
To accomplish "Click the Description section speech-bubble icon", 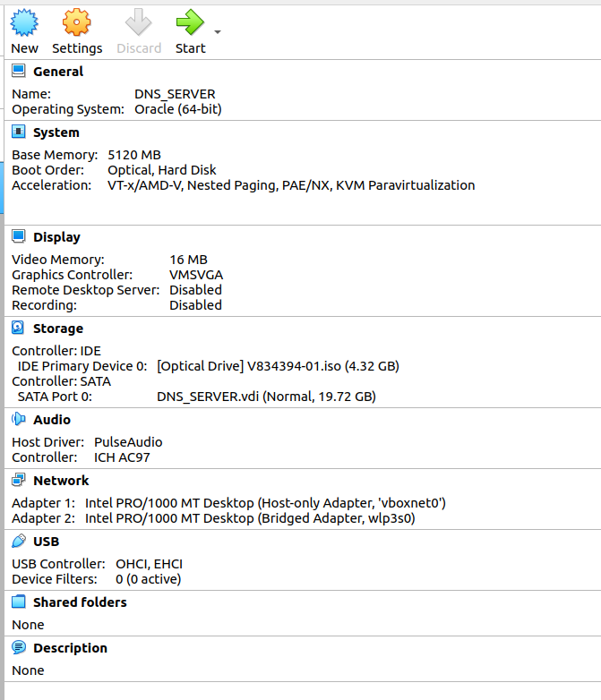I will tap(18, 647).
